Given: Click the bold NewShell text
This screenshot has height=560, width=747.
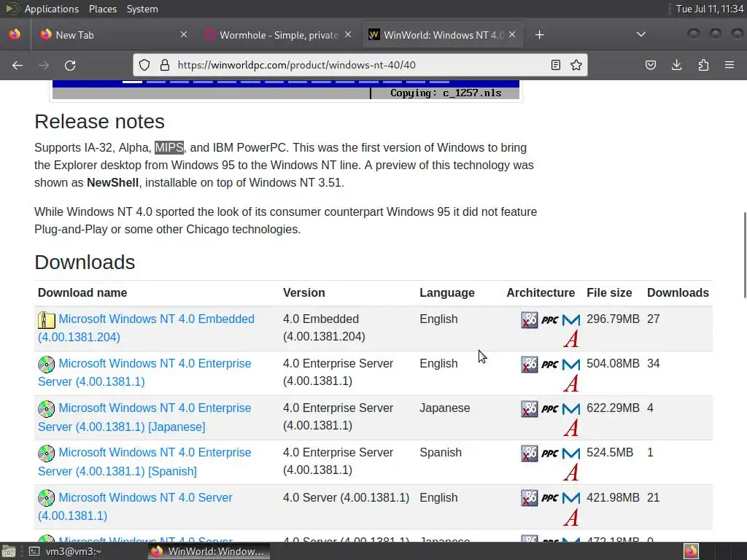Looking at the screenshot, I should 112,183.
